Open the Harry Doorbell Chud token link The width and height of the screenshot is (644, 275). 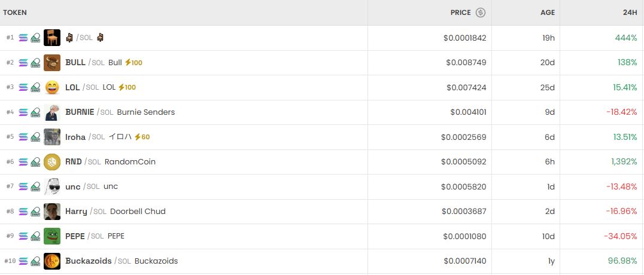(x=138, y=212)
